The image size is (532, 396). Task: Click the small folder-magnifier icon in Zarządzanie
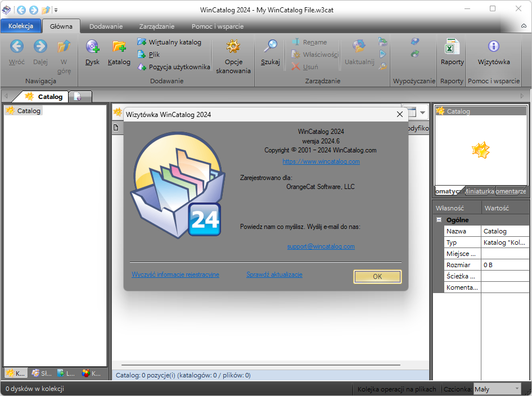click(383, 66)
